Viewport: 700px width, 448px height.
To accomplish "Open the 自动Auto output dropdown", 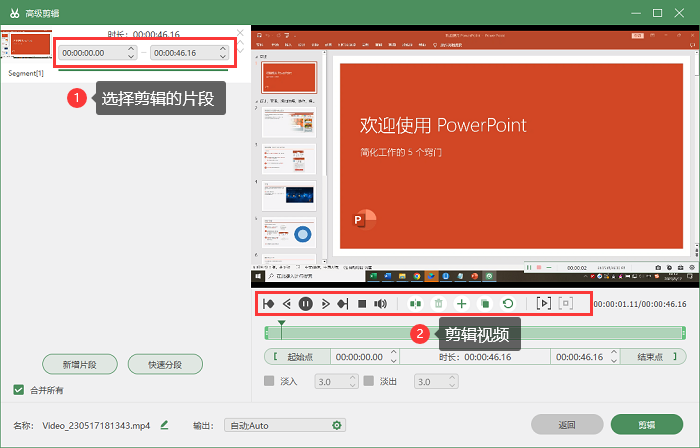I will [285, 425].
